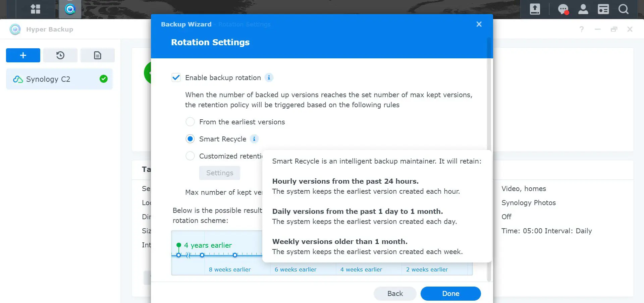Screen dimensions: 644x303
Task: Click info icon beside Smart Recycle
Action: 254,139
